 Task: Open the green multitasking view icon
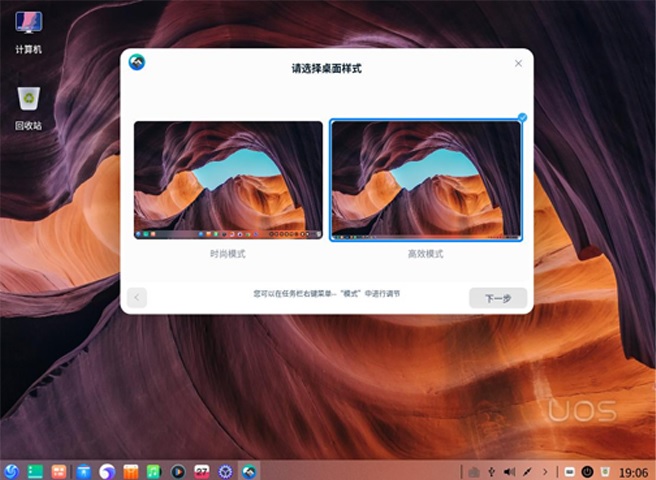(35, 472)
